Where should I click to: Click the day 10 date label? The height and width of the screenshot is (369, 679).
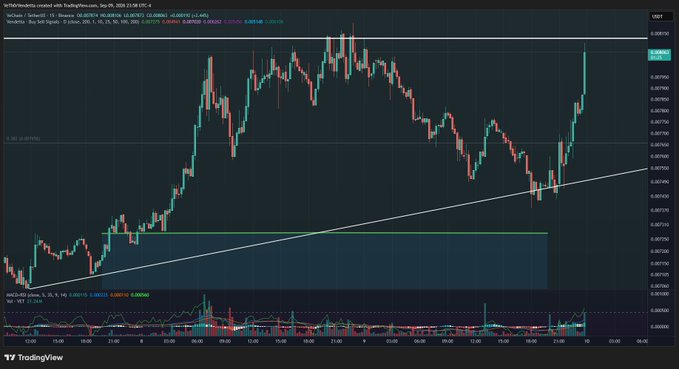tap(587, 341)
